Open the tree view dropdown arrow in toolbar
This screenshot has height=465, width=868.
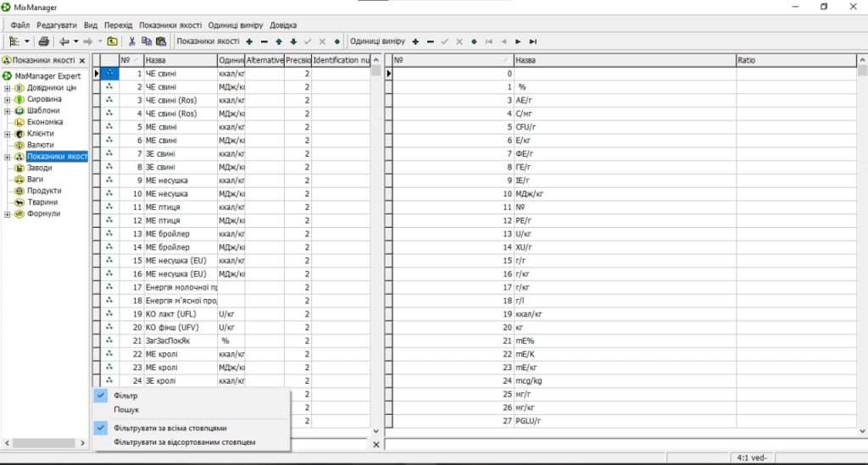click(x=26, y=42)
